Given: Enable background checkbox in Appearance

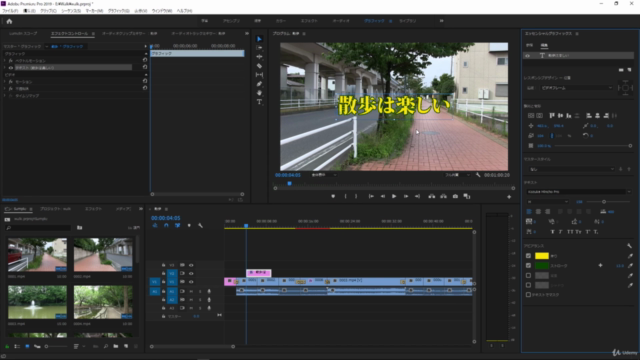Looking at the screenshot, I should coord(528,276).
